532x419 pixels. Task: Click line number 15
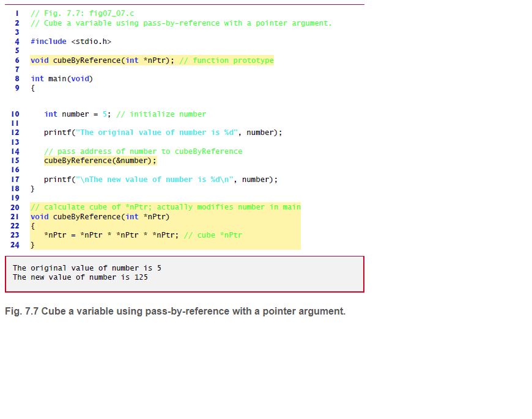(15, 161)
